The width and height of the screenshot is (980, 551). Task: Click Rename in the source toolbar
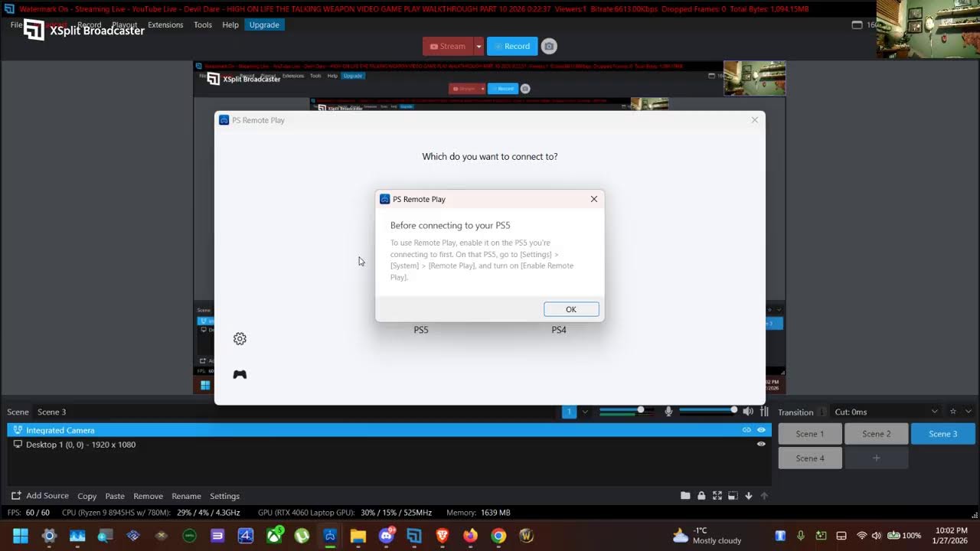tap(186, 496)
